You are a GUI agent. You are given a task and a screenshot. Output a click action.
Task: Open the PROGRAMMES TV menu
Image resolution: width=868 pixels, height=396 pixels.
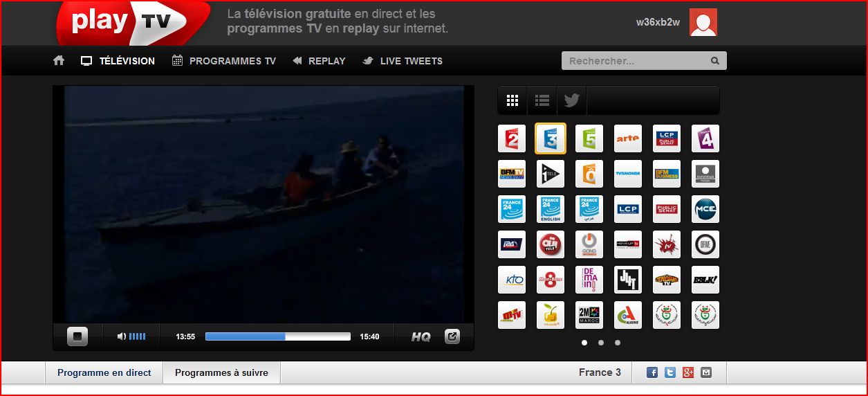coord(224,61)
